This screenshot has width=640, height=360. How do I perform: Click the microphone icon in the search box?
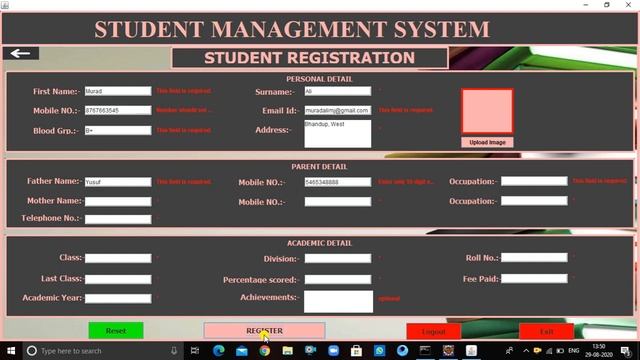(174, 351)
